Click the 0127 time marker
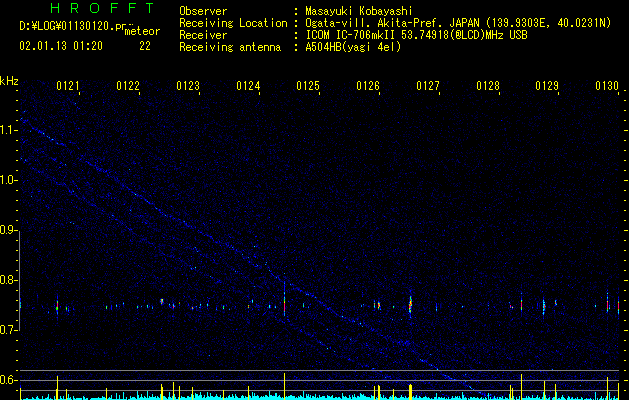 [x=428, y=86]
